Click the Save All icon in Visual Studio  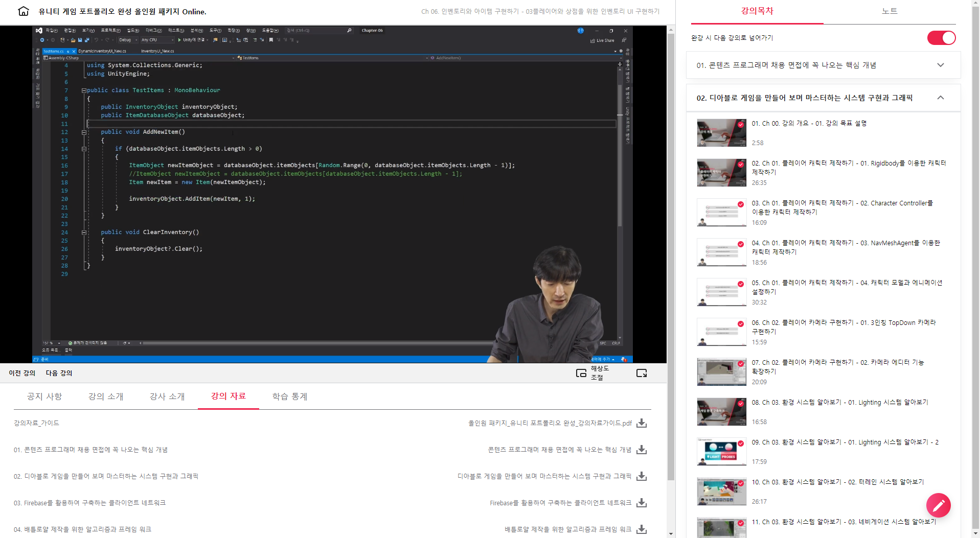coord(86,40)
